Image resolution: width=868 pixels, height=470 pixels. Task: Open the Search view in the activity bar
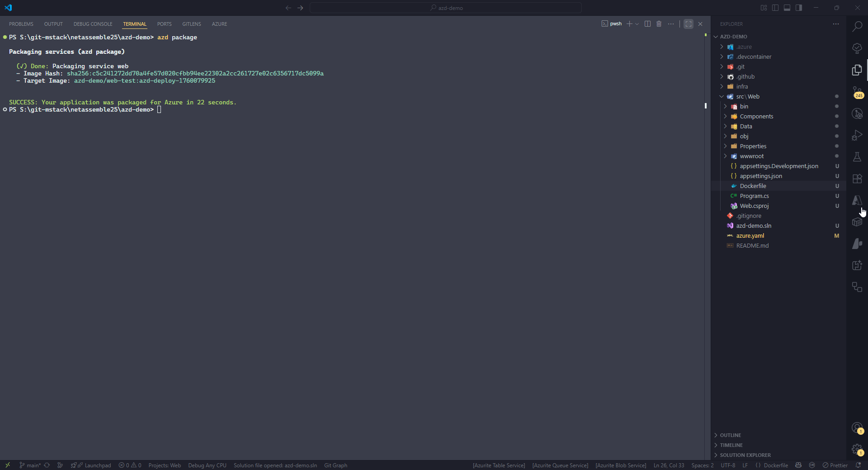(x=857, y=26)
